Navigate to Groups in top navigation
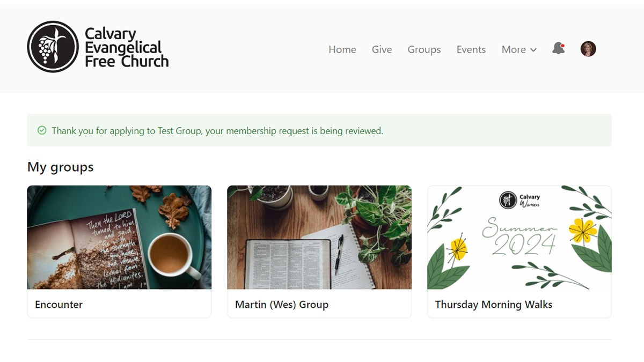Image resolution: width=644 pixels, height=362 pixels. (x=424, y=49)
